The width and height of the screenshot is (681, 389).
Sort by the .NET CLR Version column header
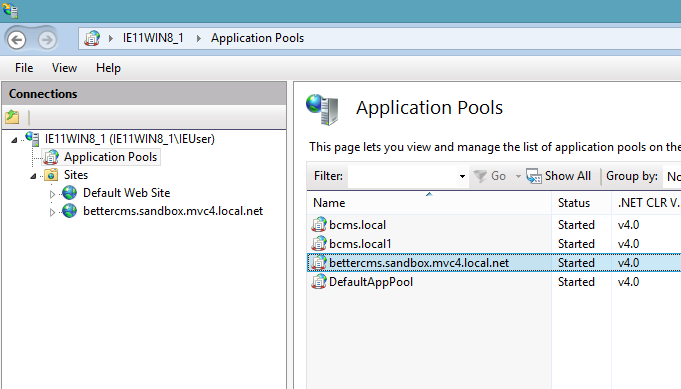pyautogui.click(x=646, y=203)
